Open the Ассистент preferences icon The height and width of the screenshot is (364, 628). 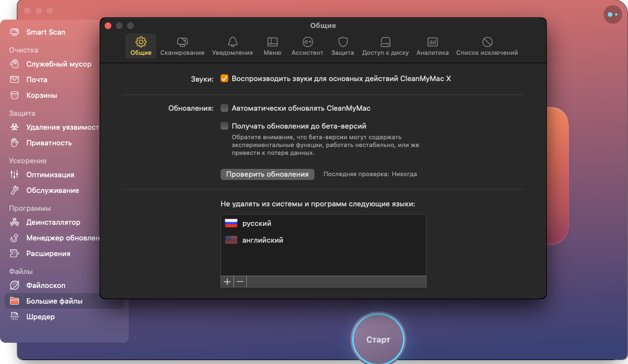point(307,42)
